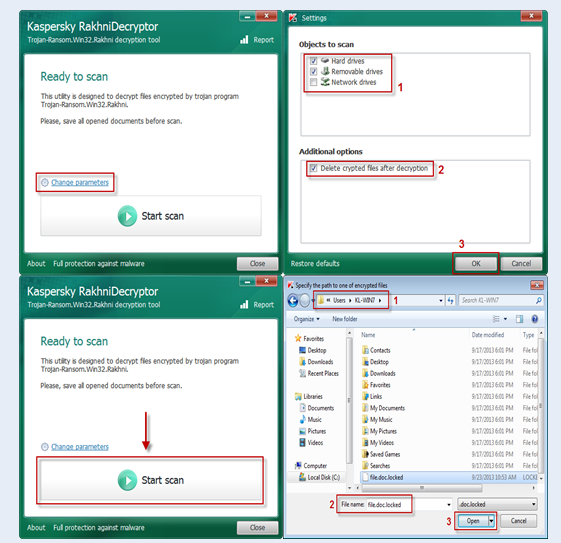Click Change your view icon
Image resolution: width=561 pixels, height=543 pixels.
click(x=496, y=319)
